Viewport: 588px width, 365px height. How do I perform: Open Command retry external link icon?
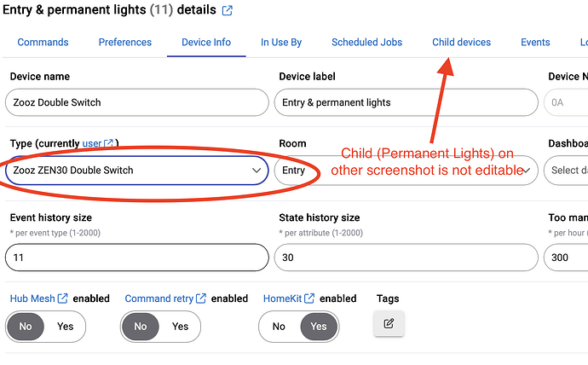(x=201, y=298)
